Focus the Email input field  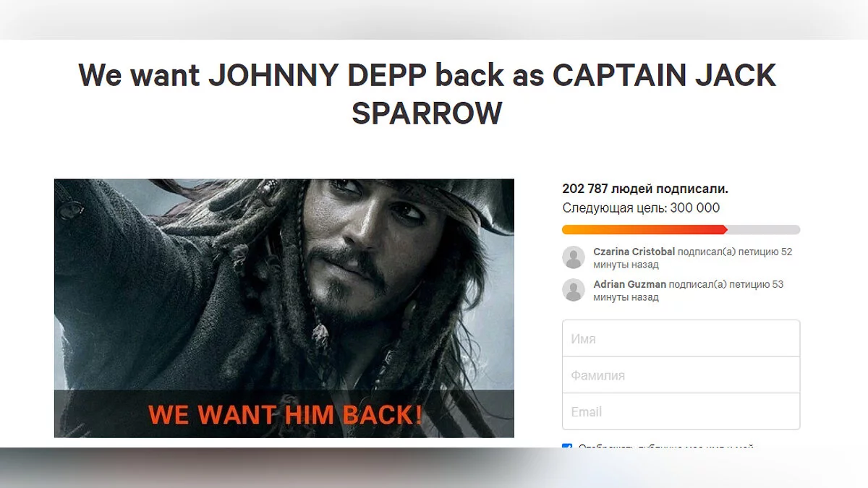click(x=681, y=411)
